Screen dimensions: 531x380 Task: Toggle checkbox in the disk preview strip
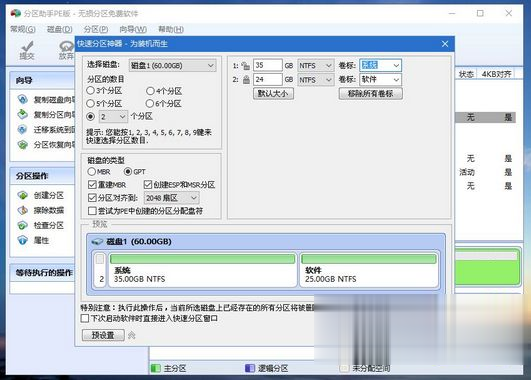coord(100,259)
